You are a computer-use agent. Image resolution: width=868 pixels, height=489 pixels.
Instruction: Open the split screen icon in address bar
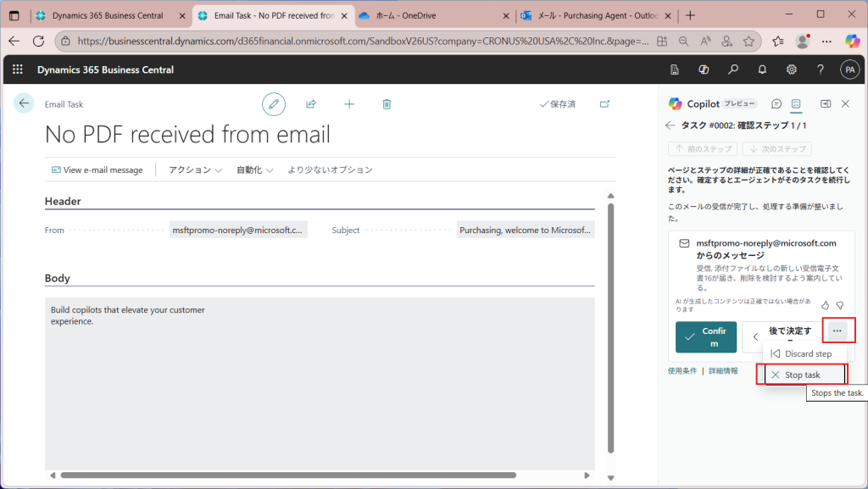pos(662,41)
